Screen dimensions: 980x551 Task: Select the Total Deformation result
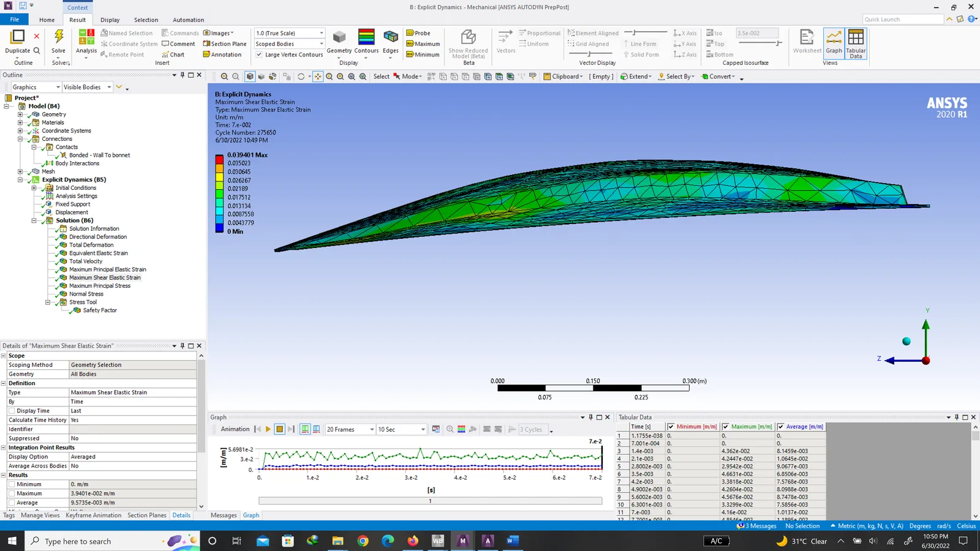point(91,245)
